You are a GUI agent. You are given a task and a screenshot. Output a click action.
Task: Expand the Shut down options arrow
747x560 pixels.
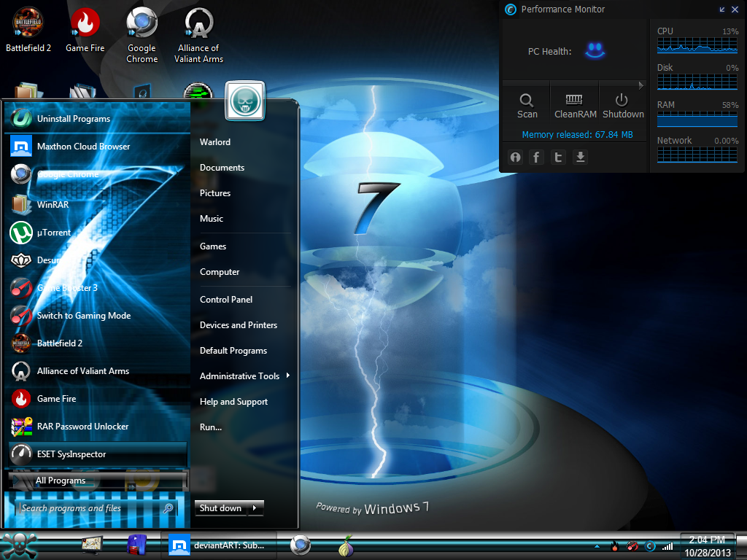point(255,508)
